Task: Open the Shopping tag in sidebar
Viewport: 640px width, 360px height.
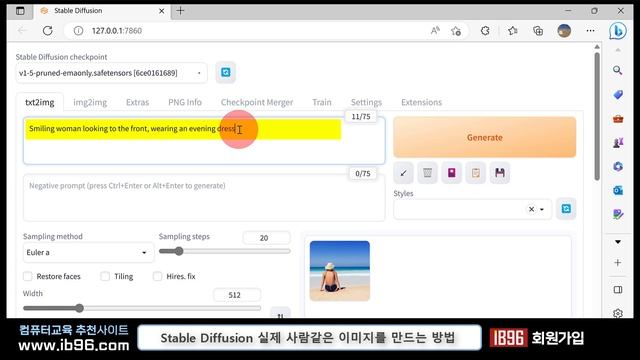Action: pos(618,95)
